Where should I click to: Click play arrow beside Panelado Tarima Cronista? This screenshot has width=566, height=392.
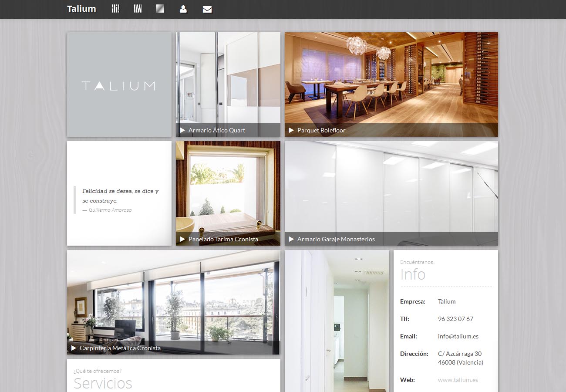click(182, 239)
